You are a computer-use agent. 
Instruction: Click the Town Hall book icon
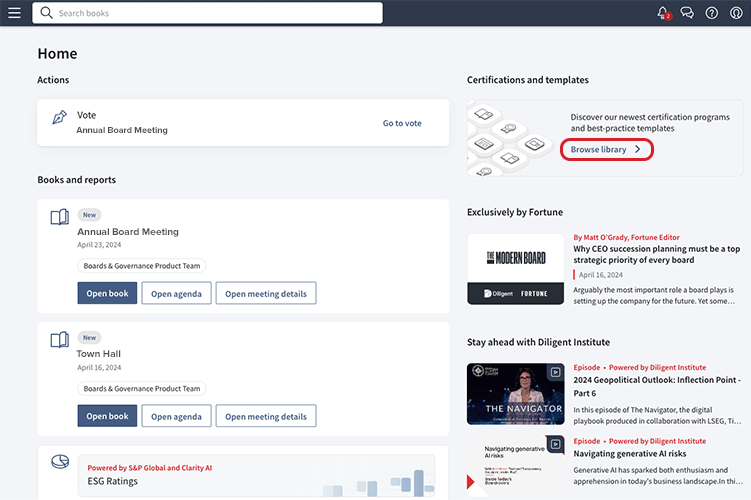click(59, 340)
